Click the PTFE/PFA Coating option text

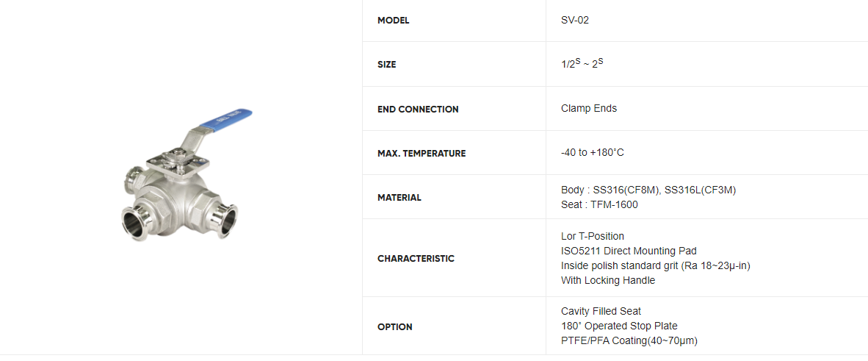point(629,341)
